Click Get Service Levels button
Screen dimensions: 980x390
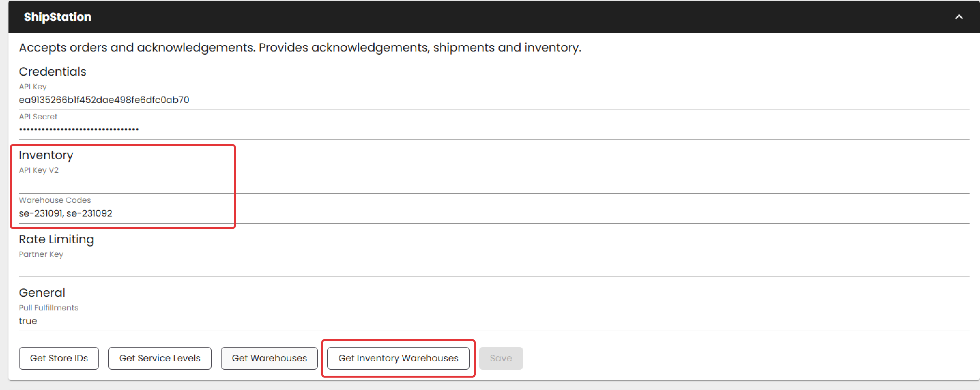coord(159,358)
